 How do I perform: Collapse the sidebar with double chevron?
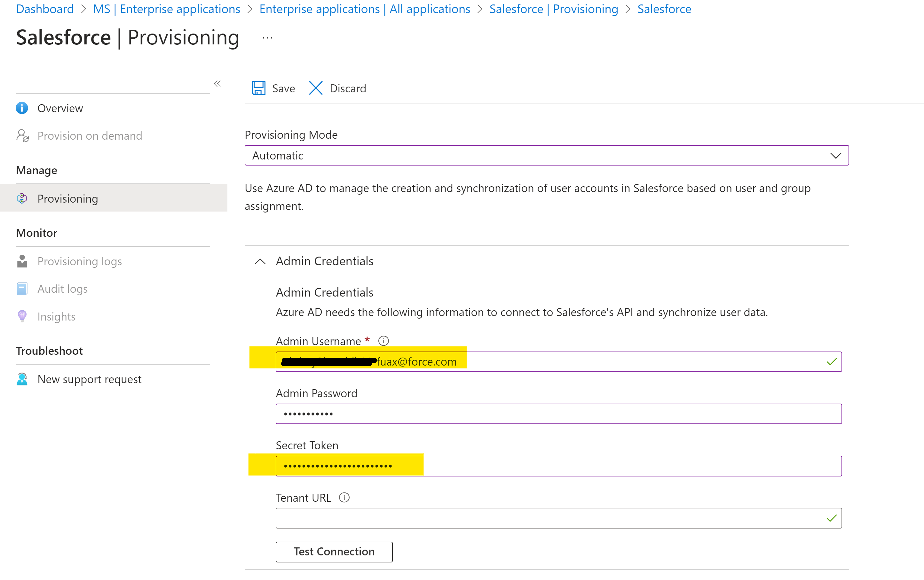pos(217,84)
